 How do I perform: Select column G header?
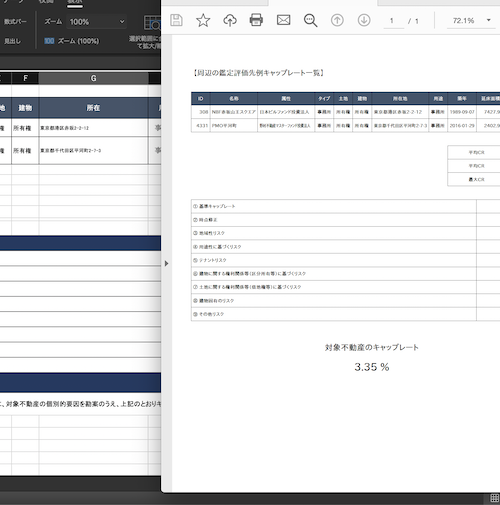[x=93, y=78]
